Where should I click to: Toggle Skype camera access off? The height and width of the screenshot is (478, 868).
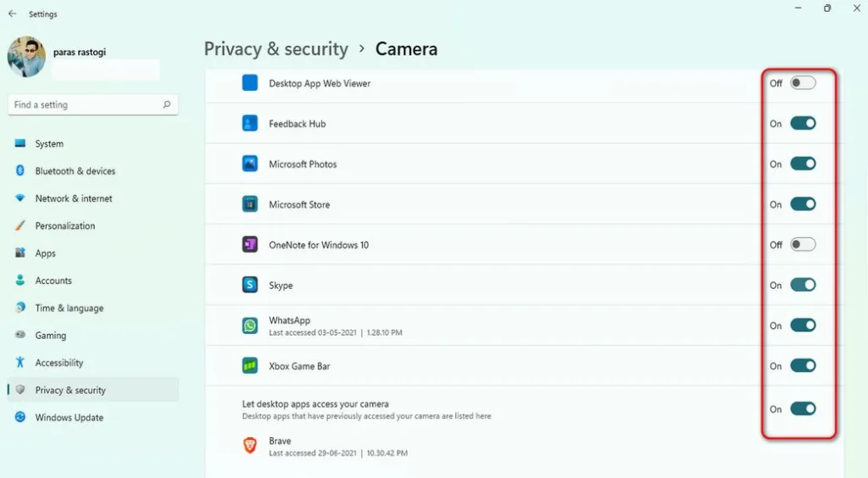[803, 285]
